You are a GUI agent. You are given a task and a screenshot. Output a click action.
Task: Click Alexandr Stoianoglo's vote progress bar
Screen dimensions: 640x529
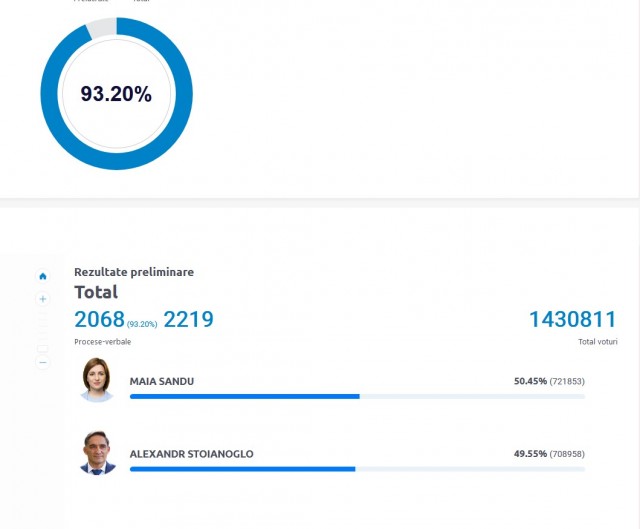click(357, 469)
